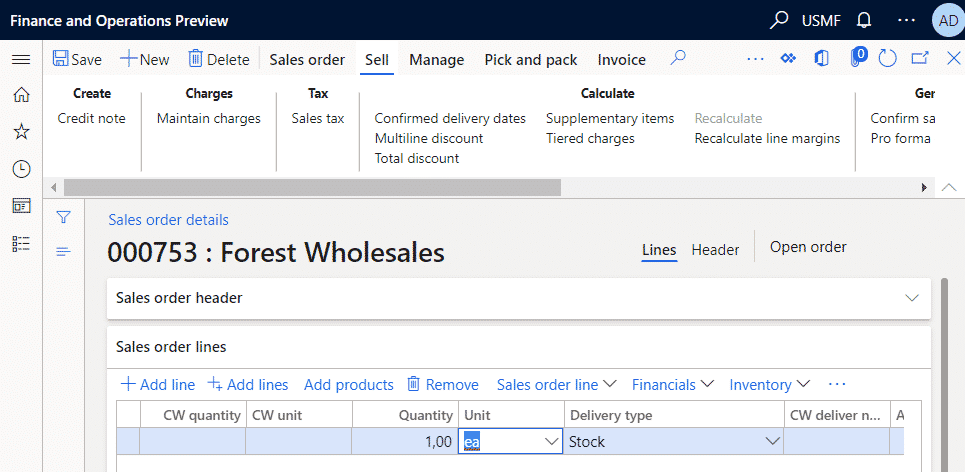The height and width of the screenshot is (472, 965).
Task: Open attachments paperclip with badge
Action: coord(857,57)
